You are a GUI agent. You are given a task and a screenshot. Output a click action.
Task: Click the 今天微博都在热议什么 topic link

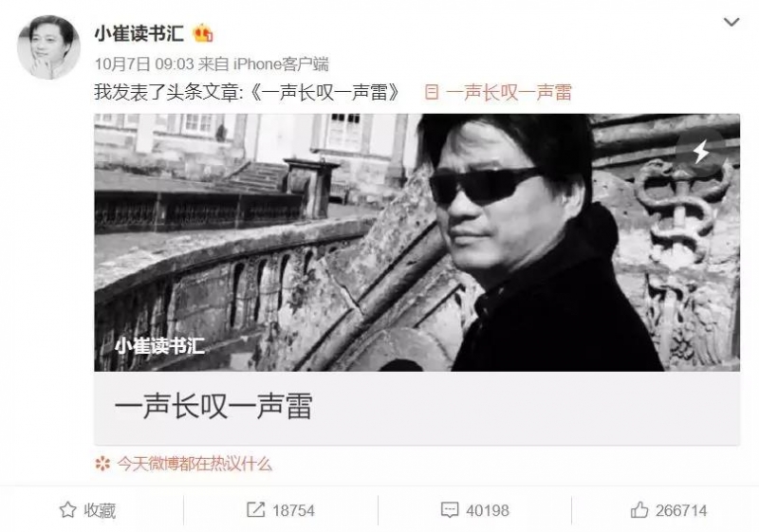pos(194,465)
